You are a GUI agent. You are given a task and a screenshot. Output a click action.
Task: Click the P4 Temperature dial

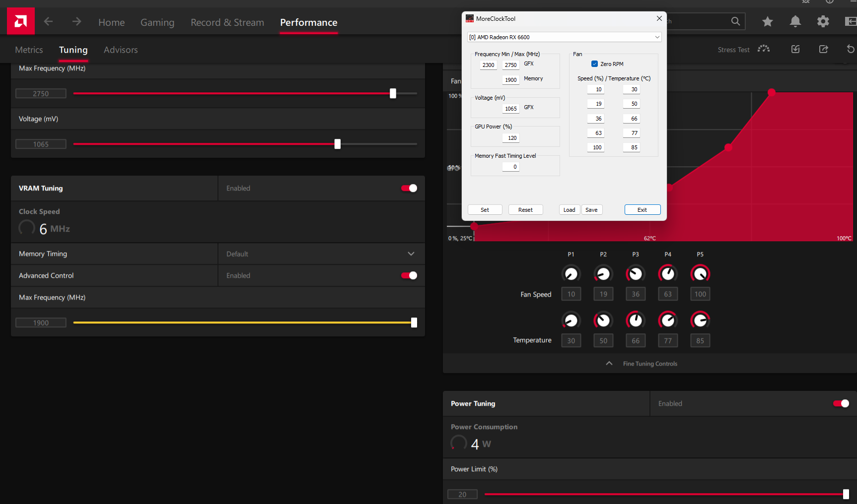tap(668, 320)
